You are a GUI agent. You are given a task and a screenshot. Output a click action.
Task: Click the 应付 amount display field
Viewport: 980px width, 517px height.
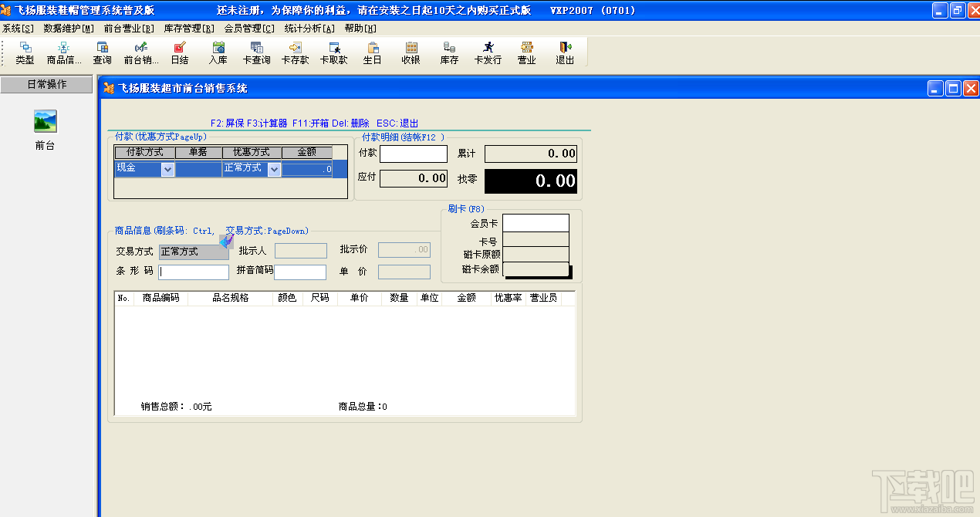414,178
